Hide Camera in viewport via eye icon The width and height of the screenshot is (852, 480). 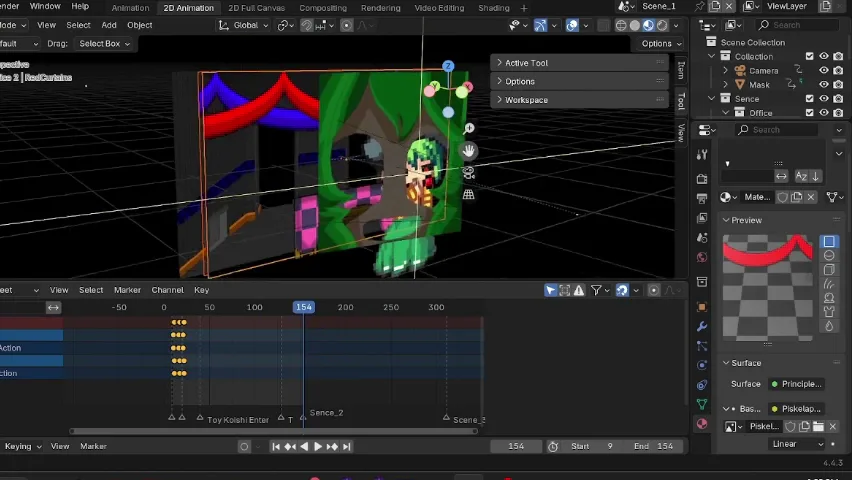(824, 71)
